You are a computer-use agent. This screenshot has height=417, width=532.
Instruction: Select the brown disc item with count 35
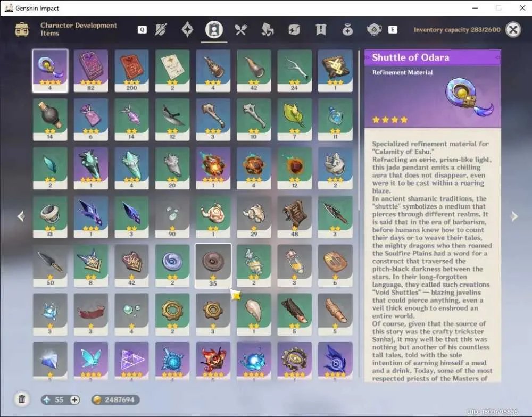click(213, 265)
